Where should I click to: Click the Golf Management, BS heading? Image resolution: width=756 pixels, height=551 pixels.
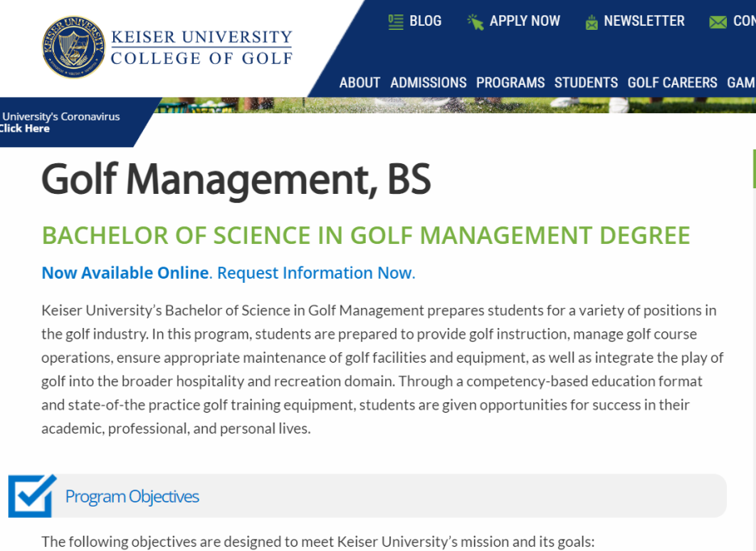[236, 180]
